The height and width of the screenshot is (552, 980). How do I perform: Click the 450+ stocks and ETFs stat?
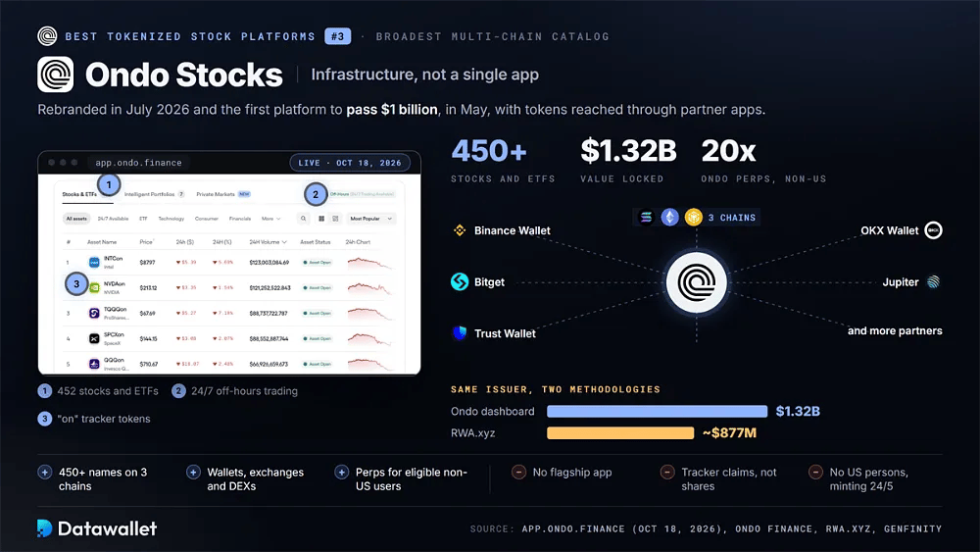[x=503, y=161]
